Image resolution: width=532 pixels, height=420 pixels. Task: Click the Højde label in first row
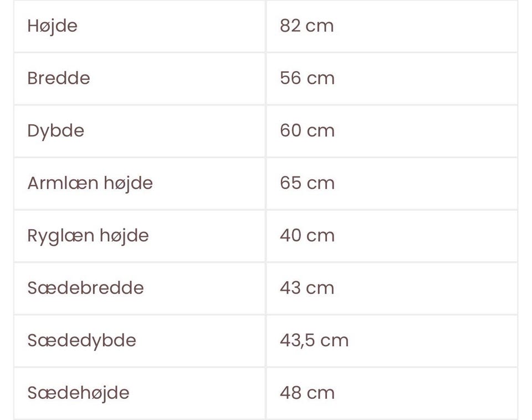pyautogui.click(x=52, y=26)
